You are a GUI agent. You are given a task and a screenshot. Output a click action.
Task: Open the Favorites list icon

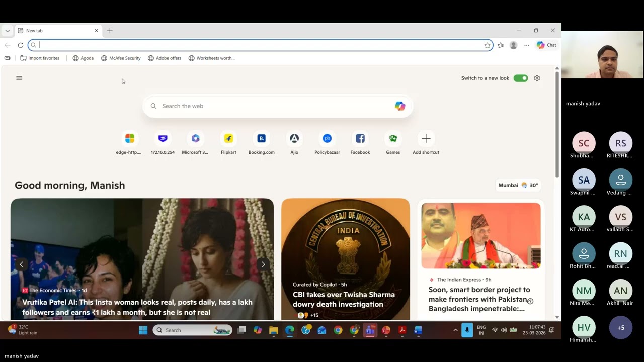coord(501,45)
